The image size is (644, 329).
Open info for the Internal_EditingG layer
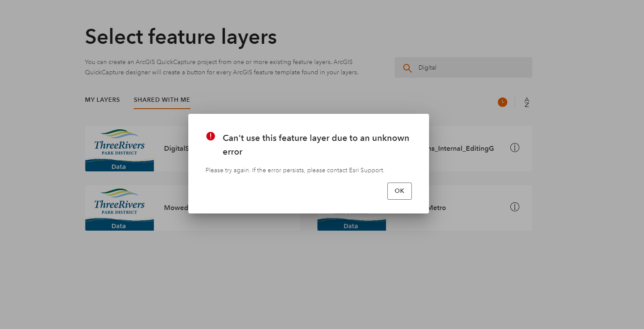(x=515, y=148)
